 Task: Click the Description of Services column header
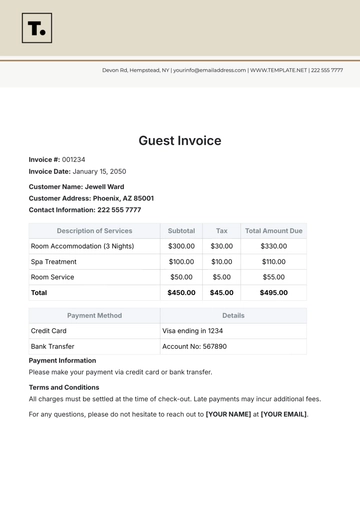(94, 231)
